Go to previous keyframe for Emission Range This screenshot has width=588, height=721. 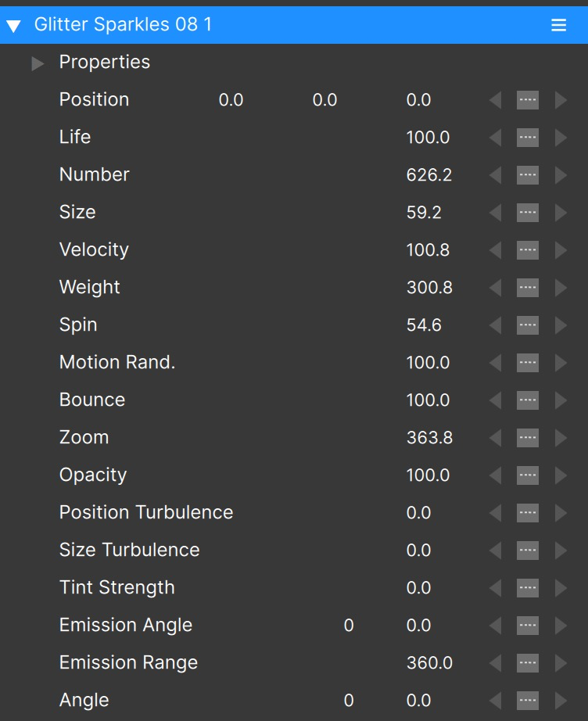coord(495,663)
